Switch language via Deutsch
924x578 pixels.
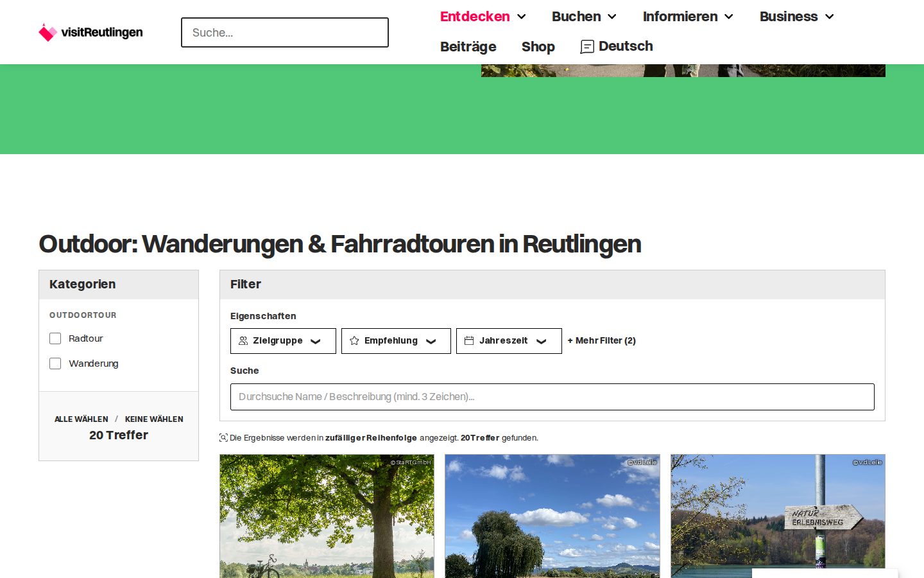click(x=626, y=46)
